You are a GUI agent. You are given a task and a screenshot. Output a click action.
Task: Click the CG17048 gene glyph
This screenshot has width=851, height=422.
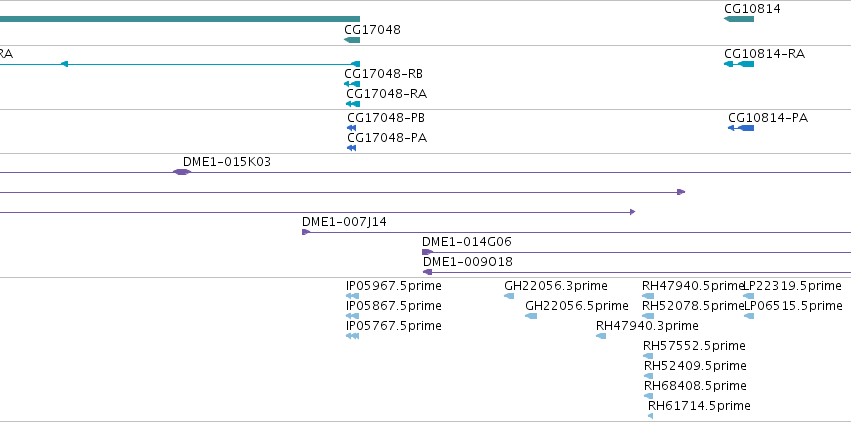[x=352, y=40]
